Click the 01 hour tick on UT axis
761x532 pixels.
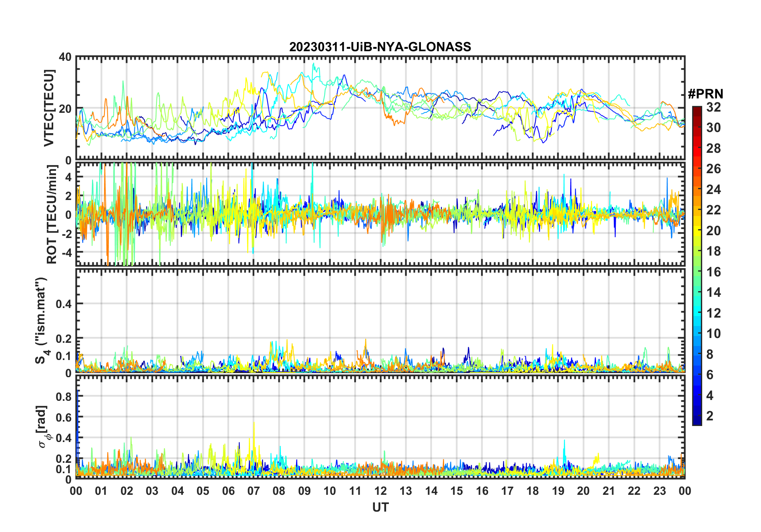click(x=101, y=491)
